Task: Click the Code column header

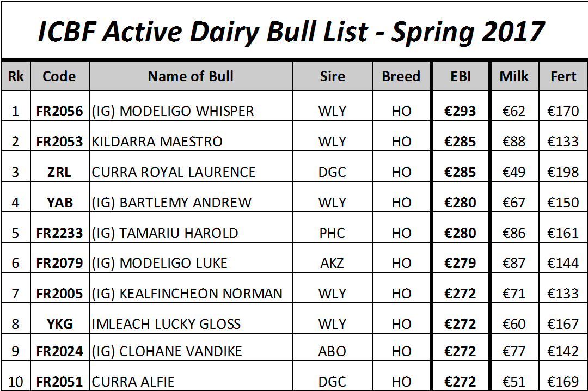Action: point(59,76)
